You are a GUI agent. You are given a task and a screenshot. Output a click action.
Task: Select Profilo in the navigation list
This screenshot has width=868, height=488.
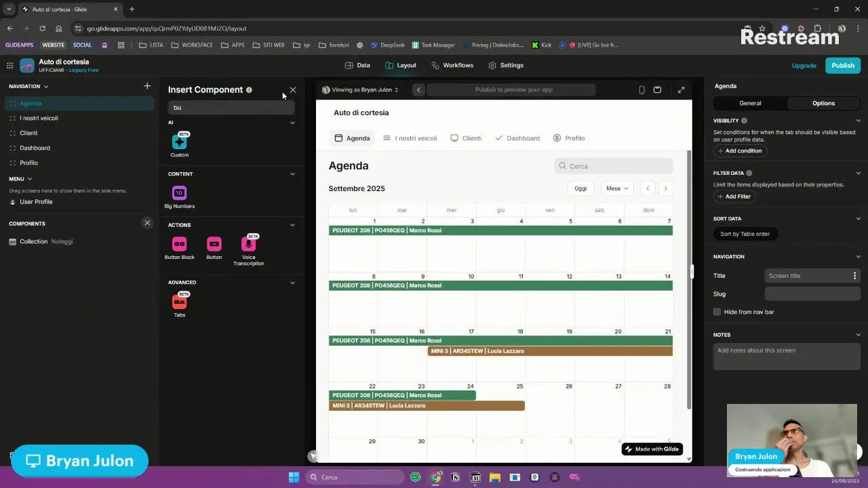pyautogui.click(x=79, y=163)
